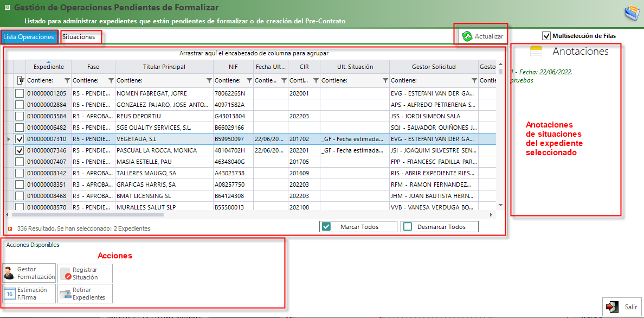644x318 pixels.
Task: Click the filter icon in the checkbox column
Action: (20, 80)
